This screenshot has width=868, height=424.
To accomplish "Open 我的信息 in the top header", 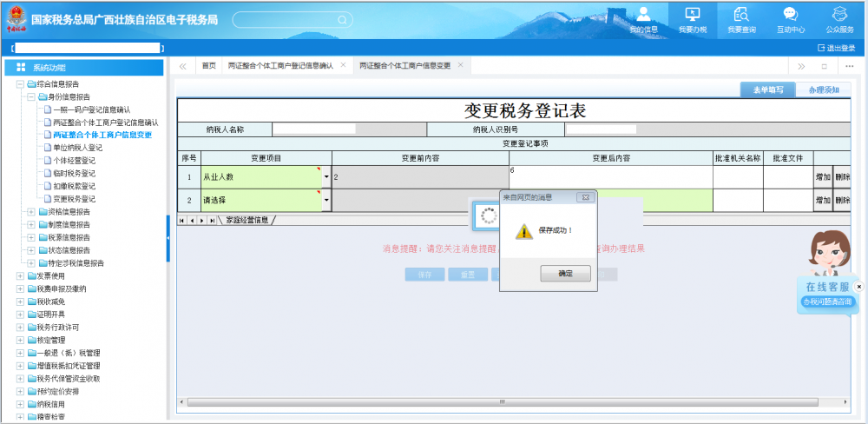I will click(643, 19).
